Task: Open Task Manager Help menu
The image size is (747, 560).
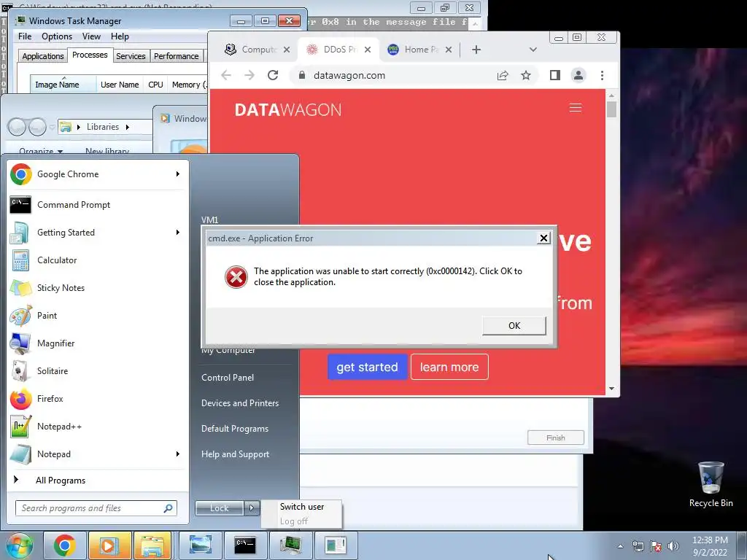Action: click(120, 36)
